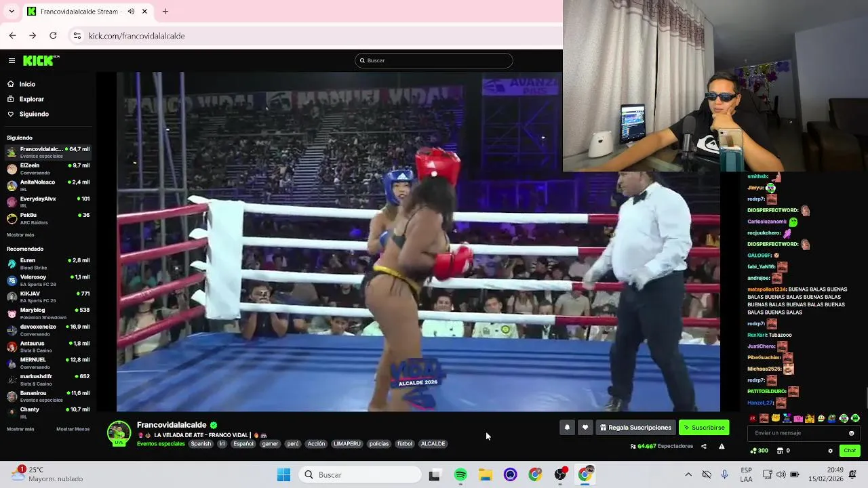Mute the tab using speaker icon
This screenshot has width=868, height=488.
(x=131, y=12)
